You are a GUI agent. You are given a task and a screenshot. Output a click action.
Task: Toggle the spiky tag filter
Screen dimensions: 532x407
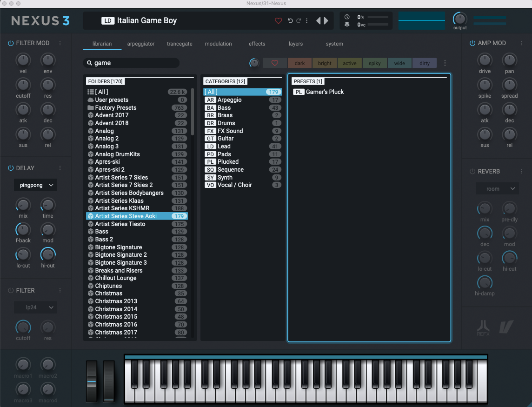pos(374,63)
